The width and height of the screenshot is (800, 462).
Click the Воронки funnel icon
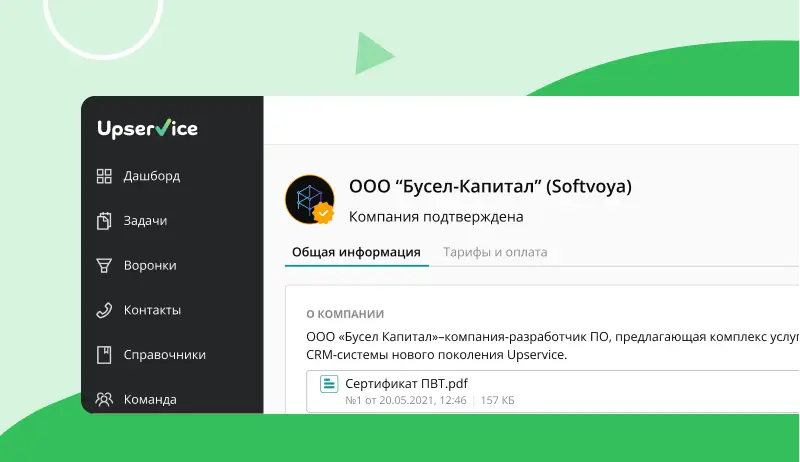click(x=104, y=266)
